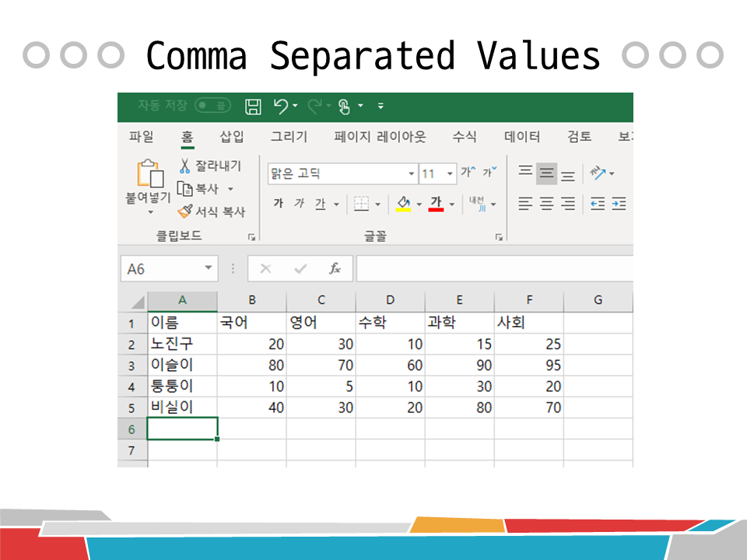Click Top Align icon
Screen dimensions: 747x560
click(x=525, y=171)
